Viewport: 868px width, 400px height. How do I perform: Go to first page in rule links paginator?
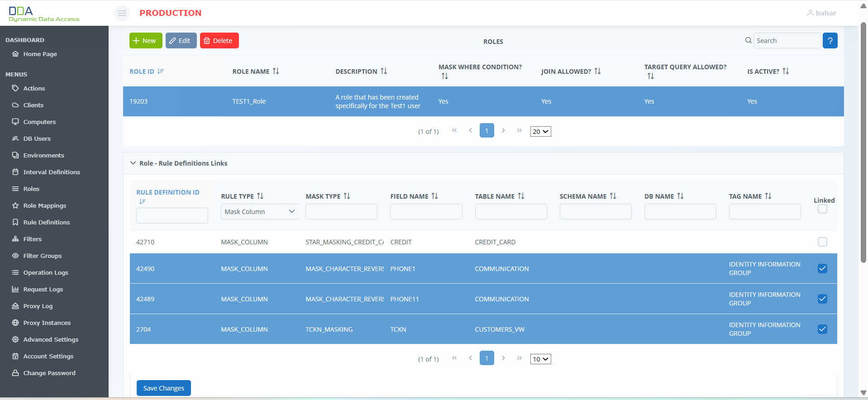pyautogui.click(x=454, y=358)
